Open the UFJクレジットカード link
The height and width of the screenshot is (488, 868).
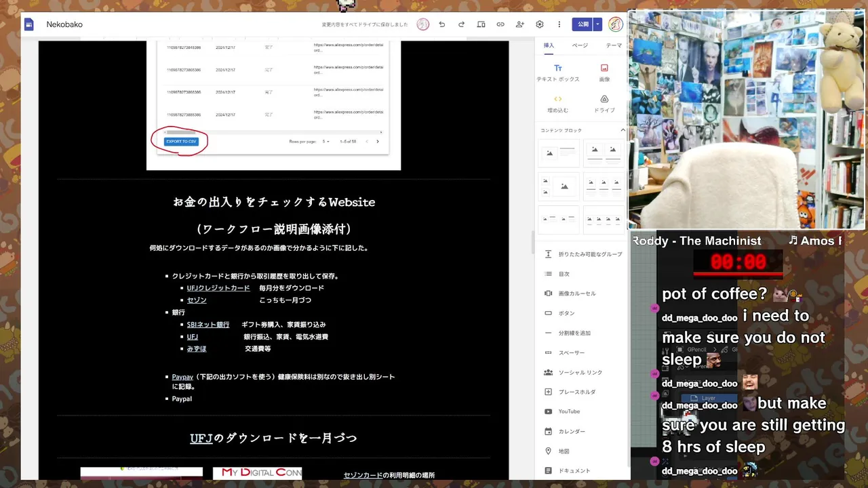coord(218,288)
